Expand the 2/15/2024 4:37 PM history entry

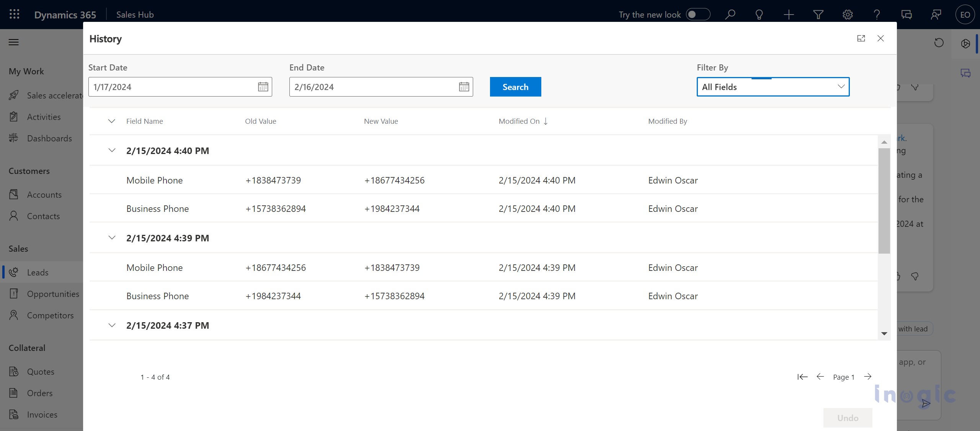click(111, 324)
